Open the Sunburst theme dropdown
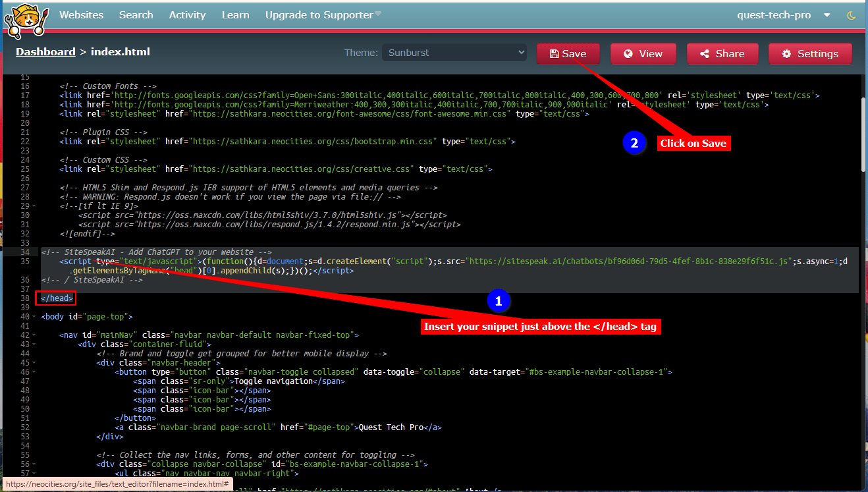868x492 pixels. (454, 53)
